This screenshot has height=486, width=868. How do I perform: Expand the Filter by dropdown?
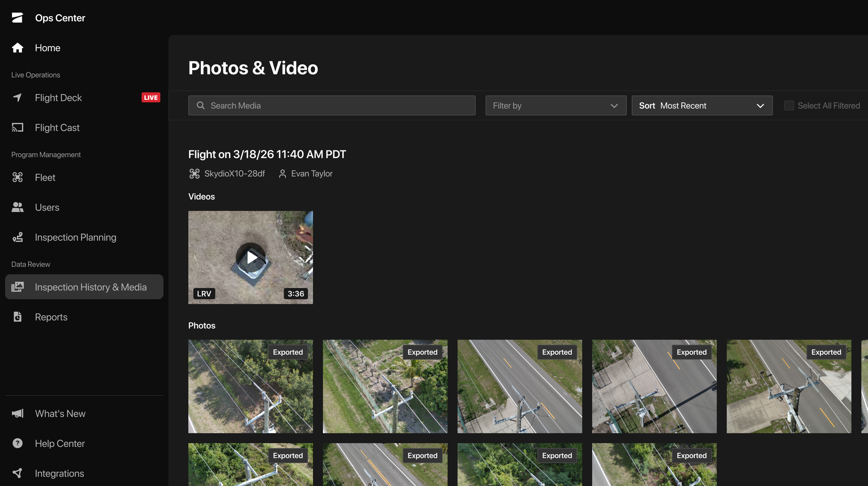556,105
